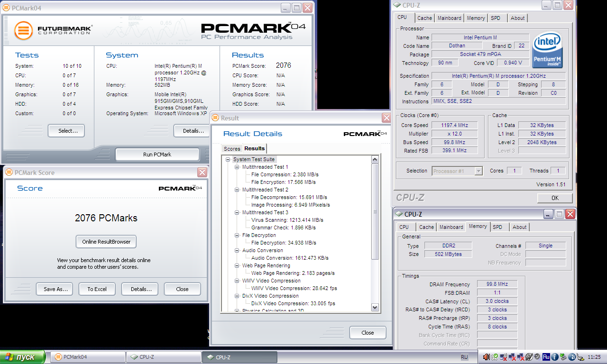The width and height of the screenshot is (607, 364).
Task: Click the round gray N tray icon
Action: coord(529,357)
